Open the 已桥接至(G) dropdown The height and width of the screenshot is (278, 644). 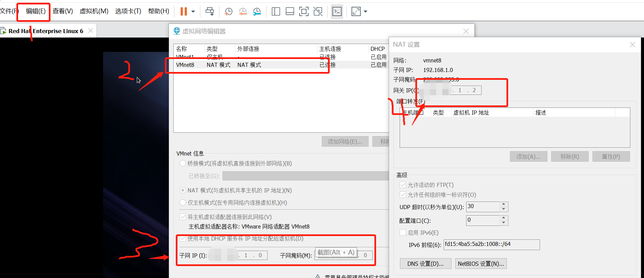point(306,176)
